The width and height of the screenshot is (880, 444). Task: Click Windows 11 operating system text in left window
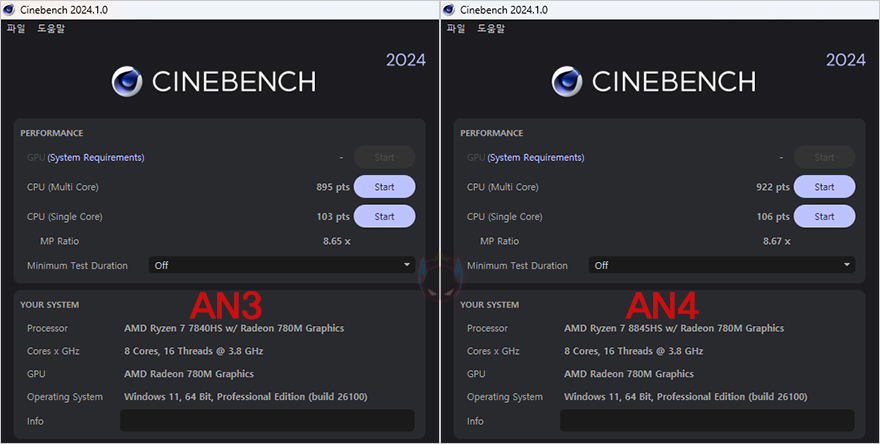(246, 397)
